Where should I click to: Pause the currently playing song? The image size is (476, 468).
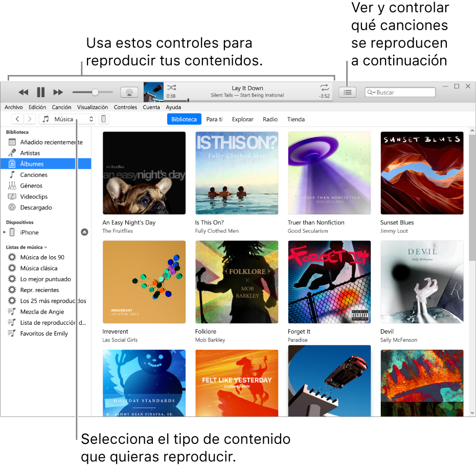coord(40,92)
